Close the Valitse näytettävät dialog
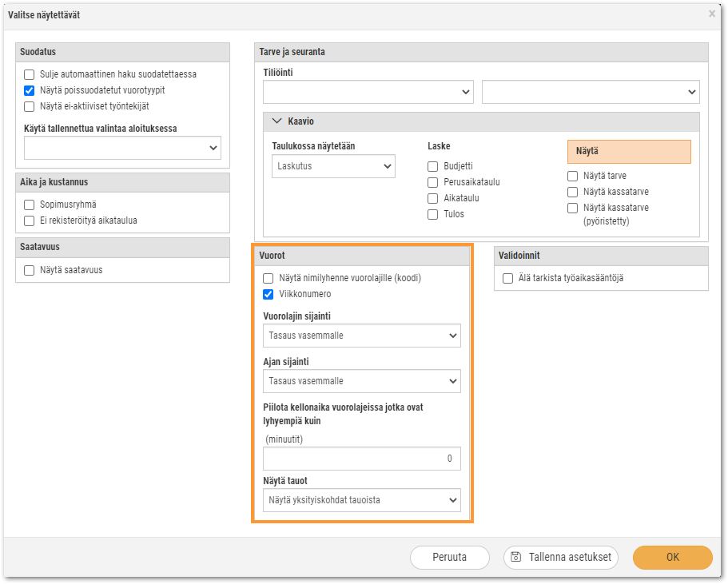 [712, 14]
